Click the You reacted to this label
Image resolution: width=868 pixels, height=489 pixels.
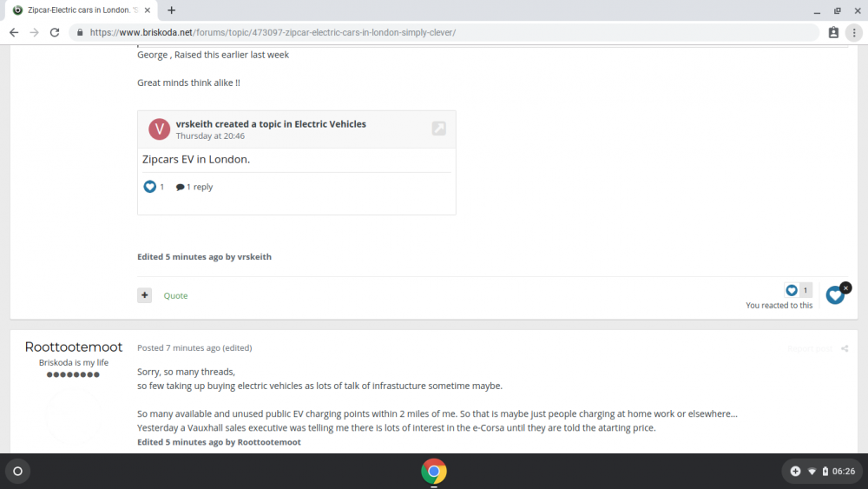point(779,305)
